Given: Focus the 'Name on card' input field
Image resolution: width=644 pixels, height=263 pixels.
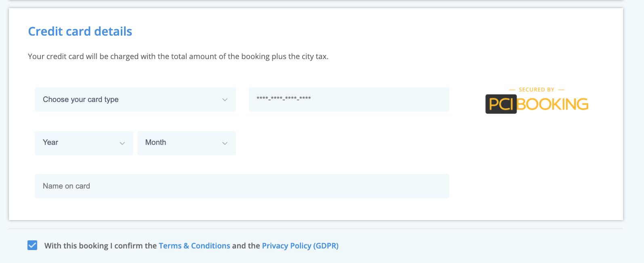Looking at the screenshot, I should click(242, 186).
